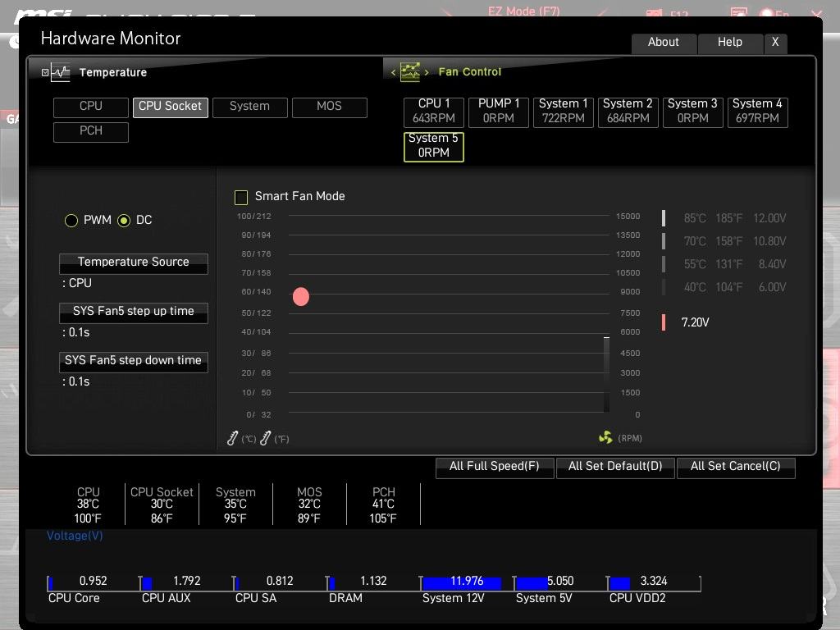Open the System 4 fan tab
Screen dimensions: 840x630
[x=757, y=112]
